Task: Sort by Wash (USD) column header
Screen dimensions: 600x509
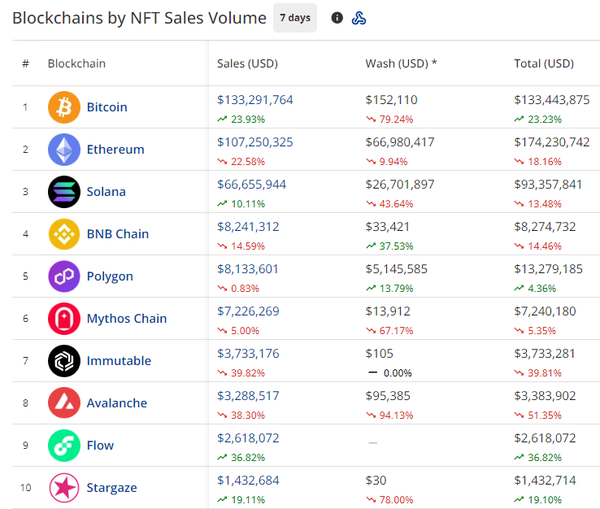Action: click(401, 64)
